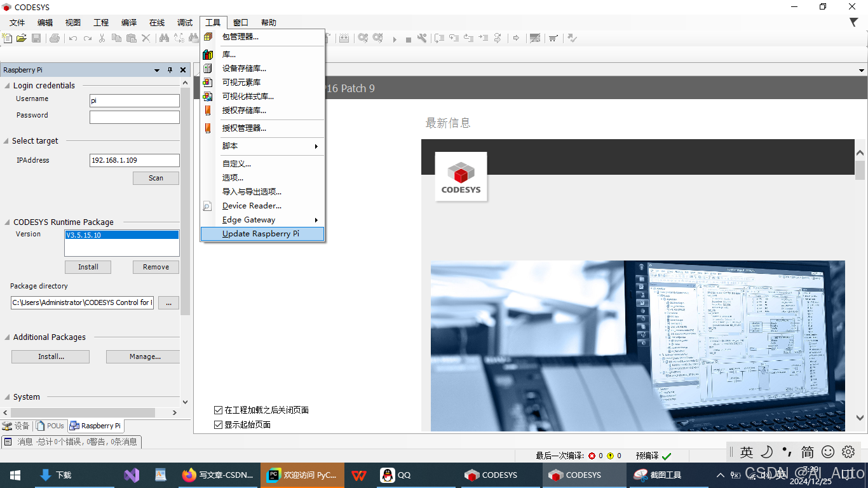Screen dimensions: 868x488
Task: Open 包管理器 package manager entry
Action: [x=262, y=37]
